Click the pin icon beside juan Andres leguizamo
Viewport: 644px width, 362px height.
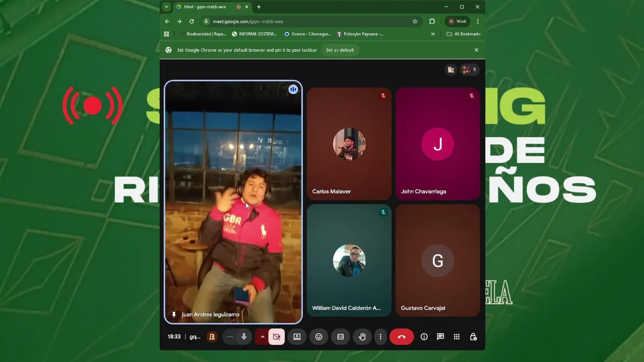[x=174, y=315]
